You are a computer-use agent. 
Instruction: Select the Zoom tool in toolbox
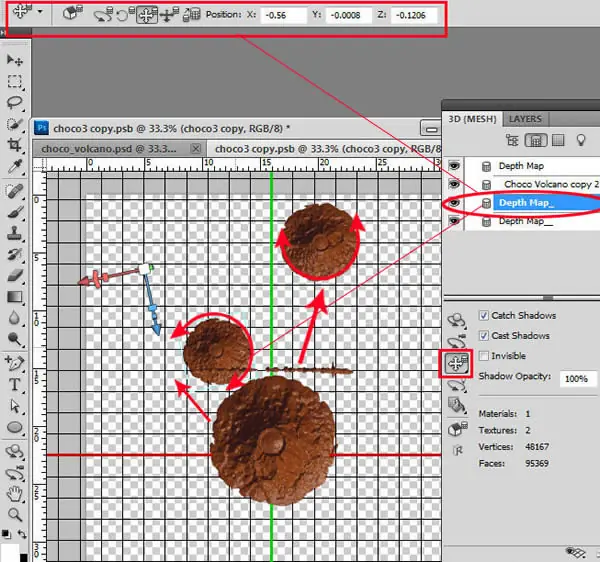[15, 515]
